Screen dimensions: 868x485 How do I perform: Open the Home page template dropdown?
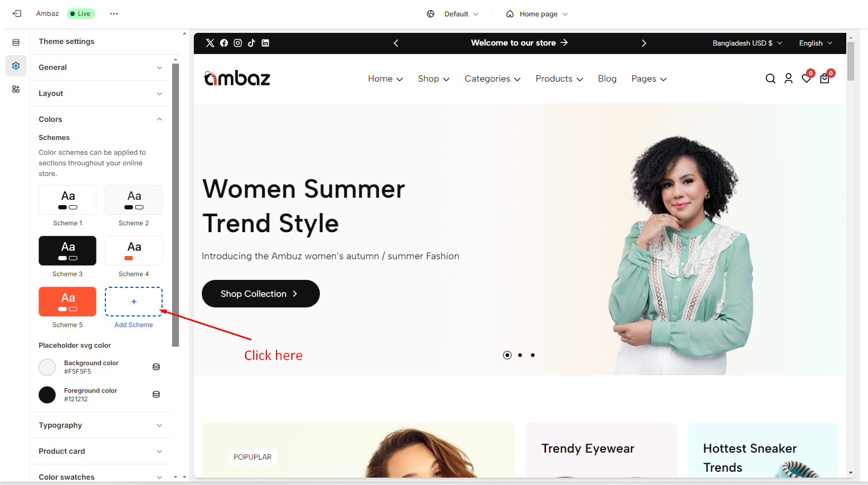537,14
